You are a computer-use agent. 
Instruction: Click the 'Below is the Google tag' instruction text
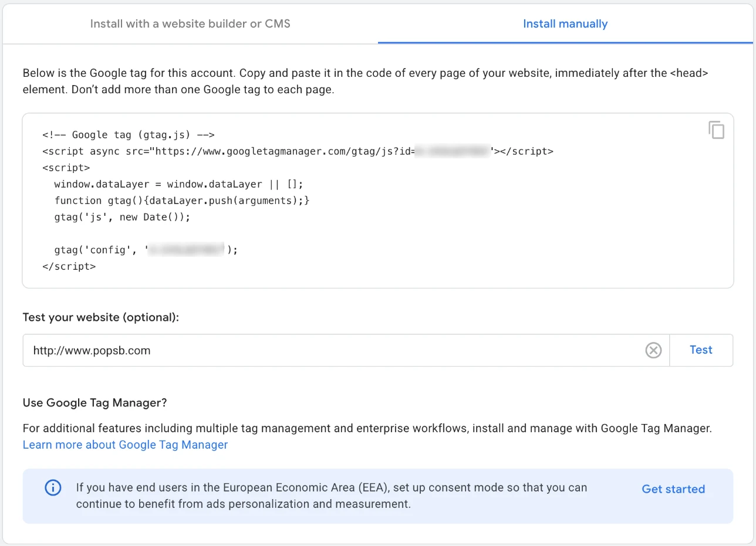(366, 82)
